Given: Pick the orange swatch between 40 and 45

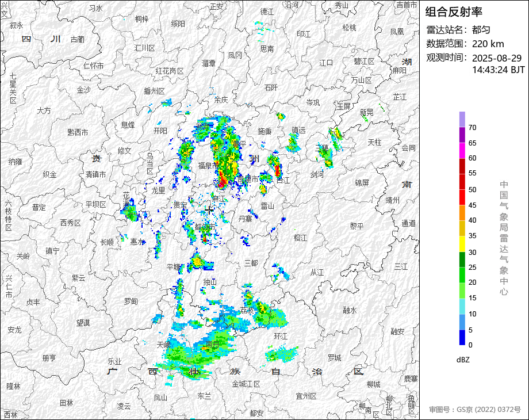Looking at the screenshot, I should click(x=462, y=212).
